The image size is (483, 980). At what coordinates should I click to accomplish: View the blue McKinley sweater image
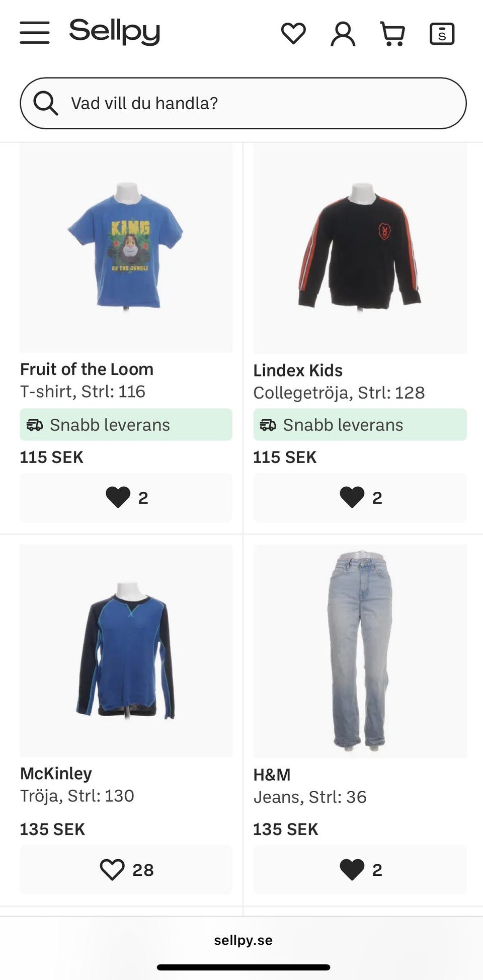pos(126,650)
